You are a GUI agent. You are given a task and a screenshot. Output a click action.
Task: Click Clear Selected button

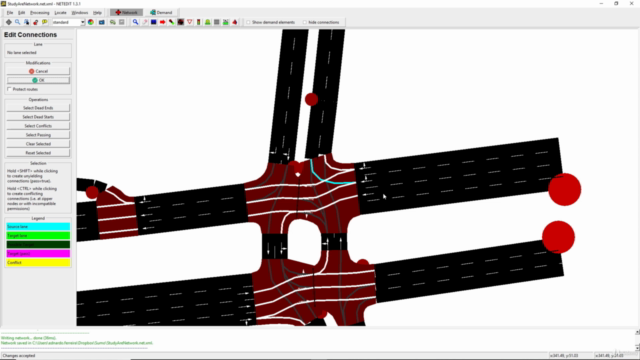click(38, 144)
